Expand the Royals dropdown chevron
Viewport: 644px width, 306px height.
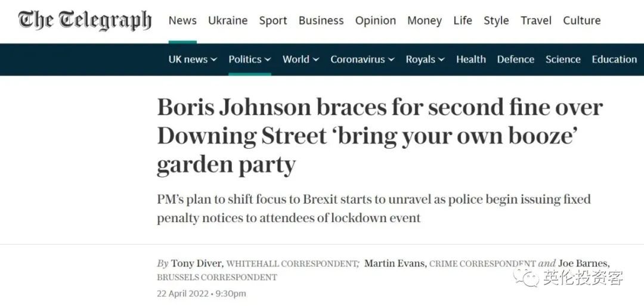(441, 60)
